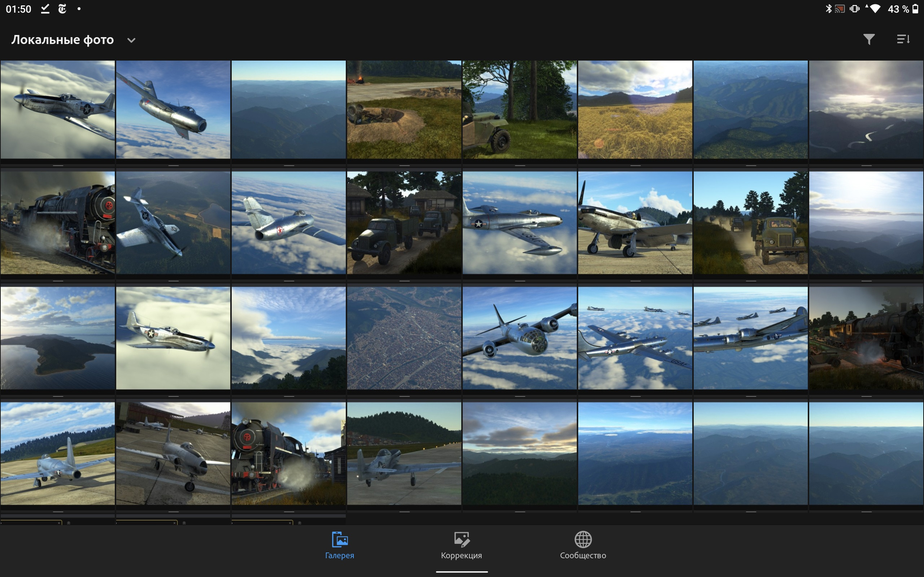Select the golden grass field photo

(x=635, y=110)
